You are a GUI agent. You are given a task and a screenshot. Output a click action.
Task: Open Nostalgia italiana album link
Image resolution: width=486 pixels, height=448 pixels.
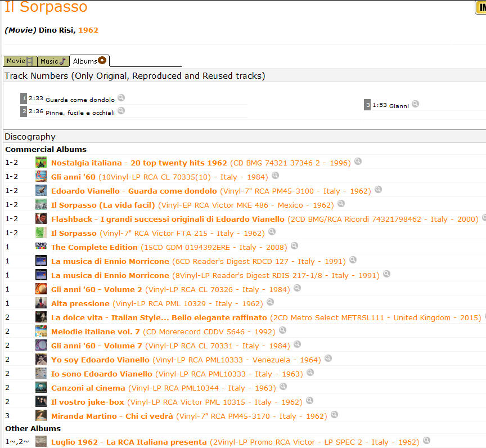(x=201, y=163)
